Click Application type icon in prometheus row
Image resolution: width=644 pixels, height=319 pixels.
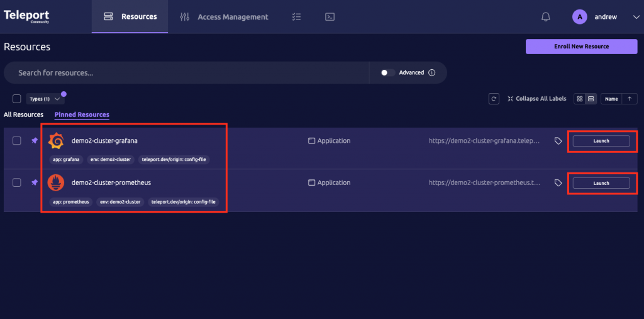[311, 182]
